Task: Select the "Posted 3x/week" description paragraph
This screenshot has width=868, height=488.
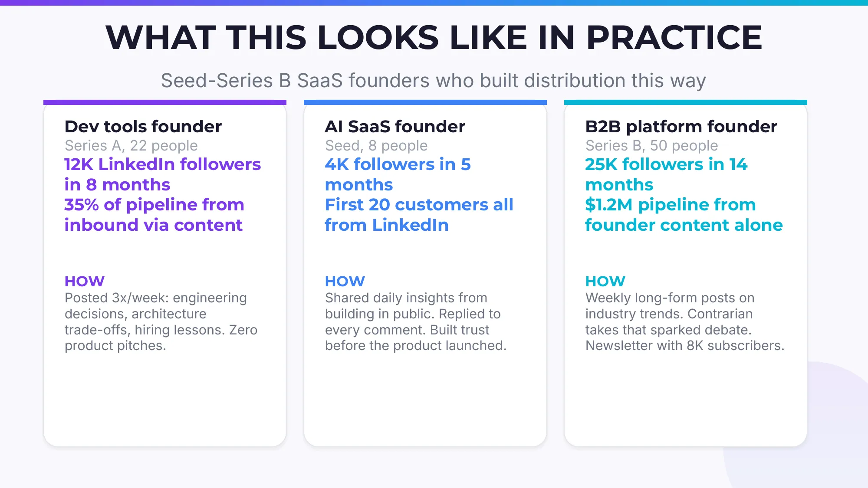Action: (x=161, y=322)
